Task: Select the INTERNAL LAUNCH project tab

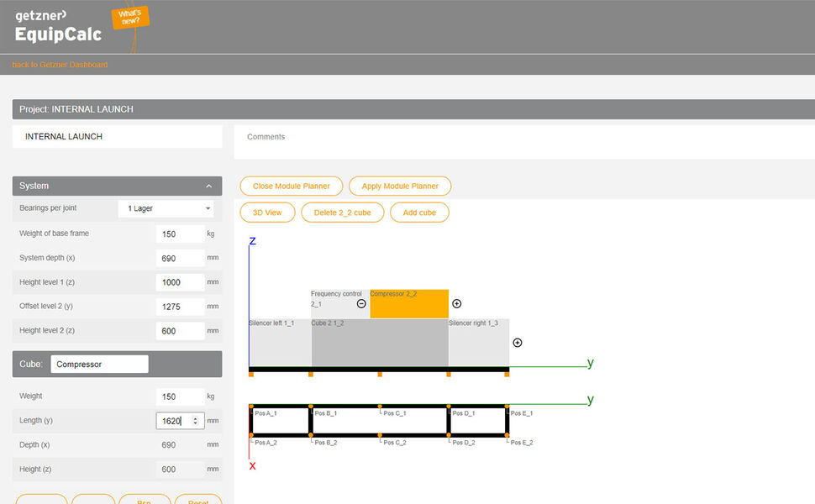Action: [x=117, y=136]
